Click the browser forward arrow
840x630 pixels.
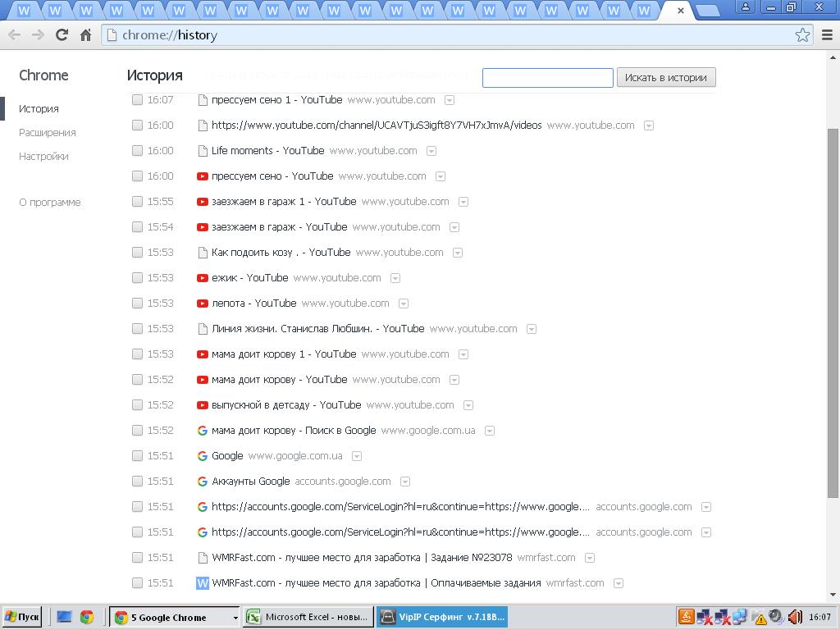[x=38, y=35]
